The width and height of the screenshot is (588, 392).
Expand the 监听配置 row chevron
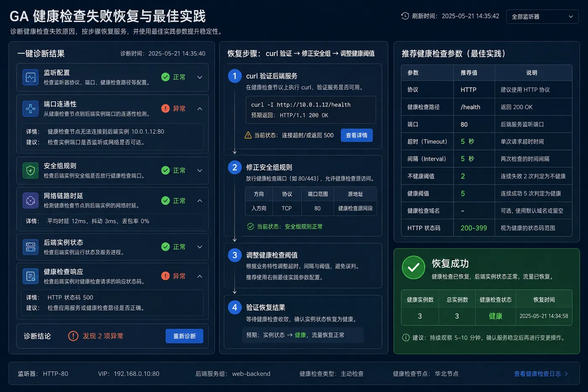pos(200,77)
